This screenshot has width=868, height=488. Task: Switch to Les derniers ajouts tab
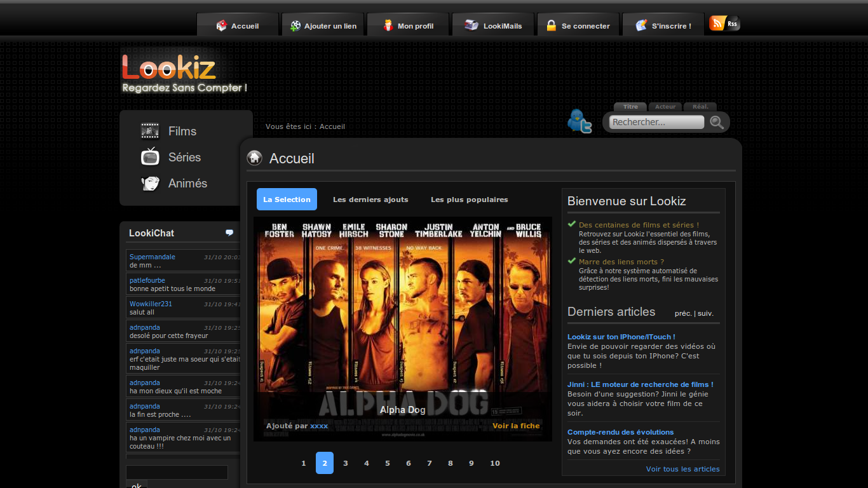[x=370, y=200]
